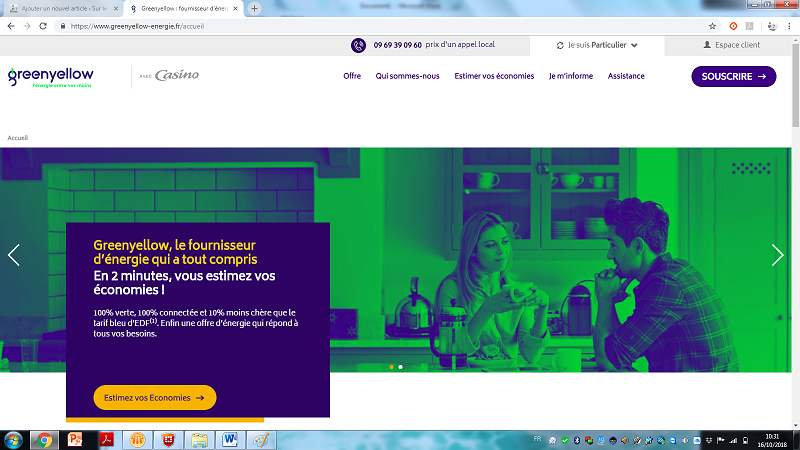800x450 pixels.
Task: Advance to the next carousel slide with right arrow
Action: point(777,255)
